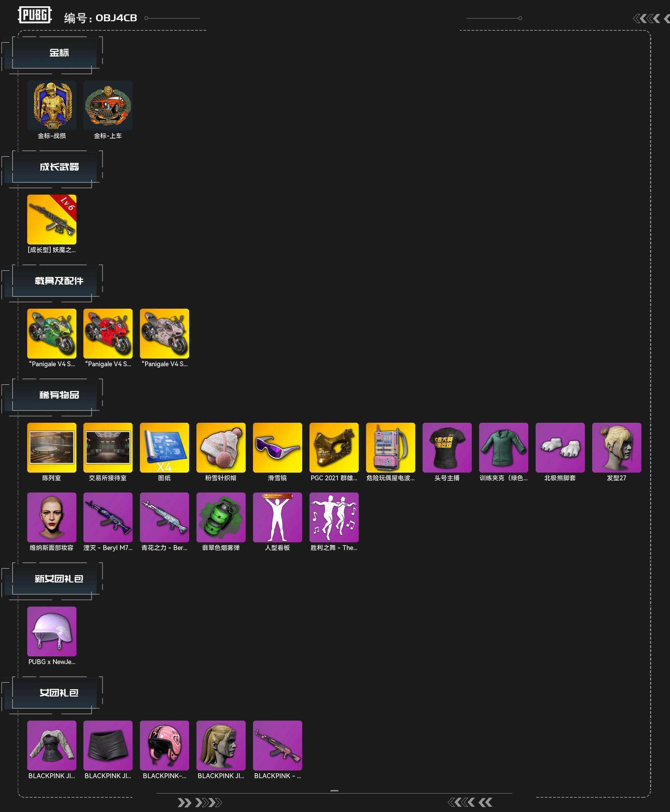670x812 pixels.
Task: Select the green Panigale V4 S motorcycle
Action: 52,333
